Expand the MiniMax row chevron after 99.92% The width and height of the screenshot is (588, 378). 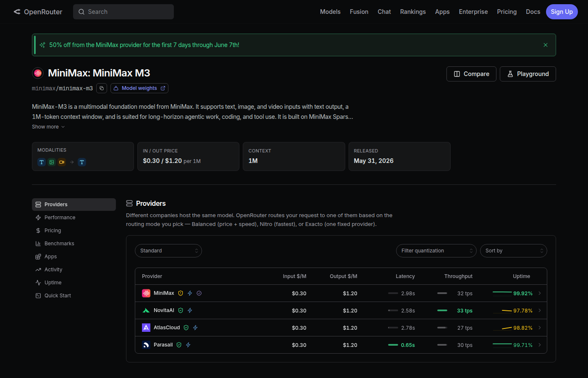pos(540,293)
